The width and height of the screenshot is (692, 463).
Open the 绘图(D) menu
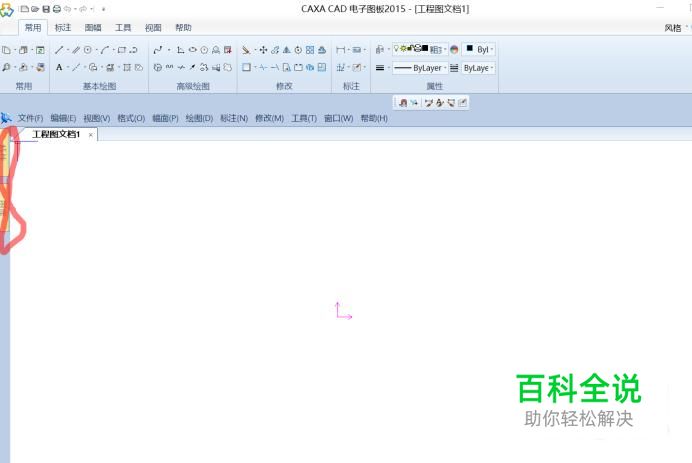click(x=199, y=118)
